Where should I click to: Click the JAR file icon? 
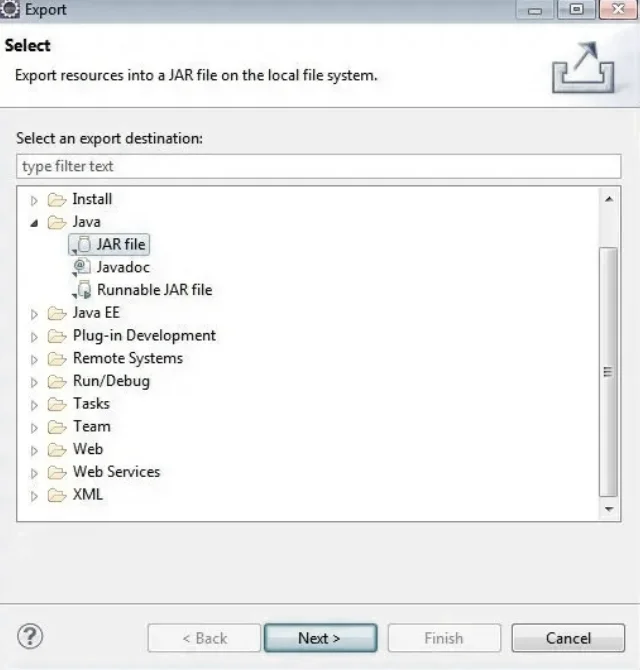pos(83,244)
